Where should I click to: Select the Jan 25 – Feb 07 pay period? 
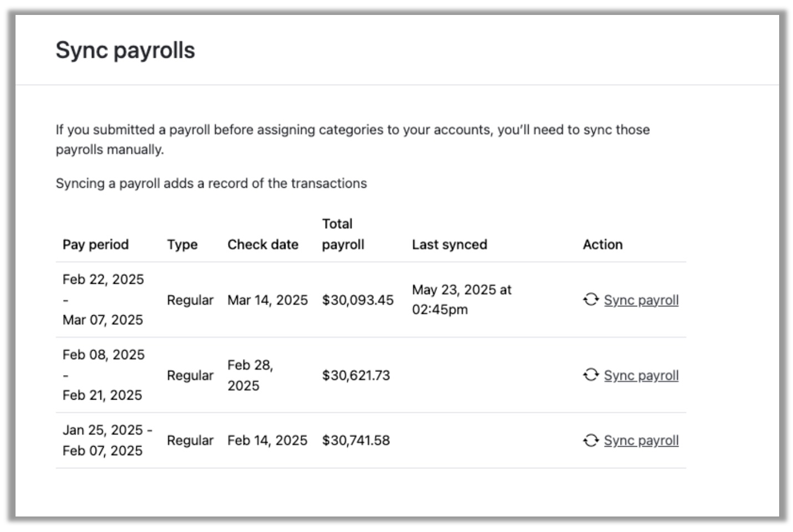[106, 441]
